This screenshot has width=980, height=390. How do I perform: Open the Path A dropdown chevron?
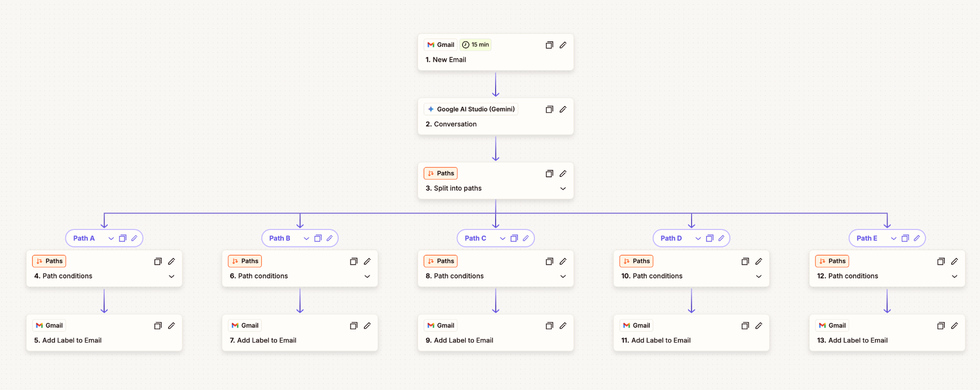(x=111, y=238)
